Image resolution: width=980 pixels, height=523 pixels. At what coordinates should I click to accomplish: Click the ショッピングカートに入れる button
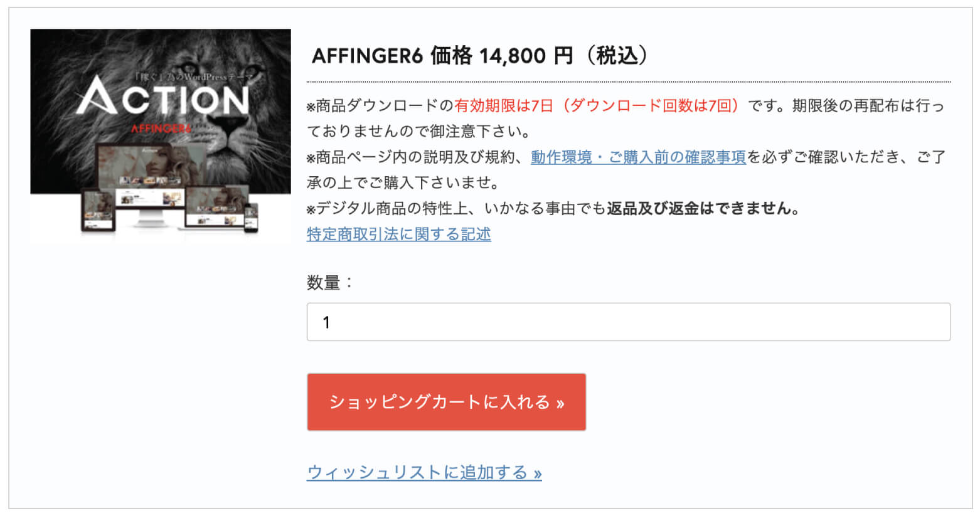point(446,402)
